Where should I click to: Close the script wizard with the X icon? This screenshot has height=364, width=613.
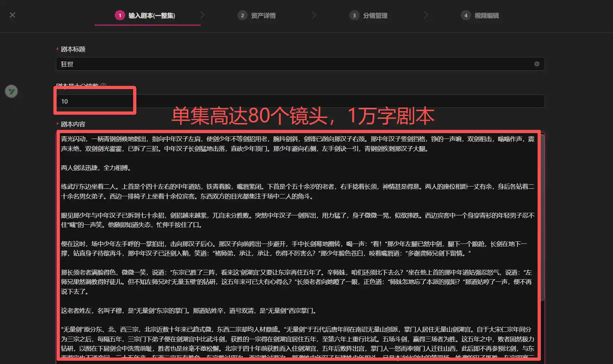13,15
